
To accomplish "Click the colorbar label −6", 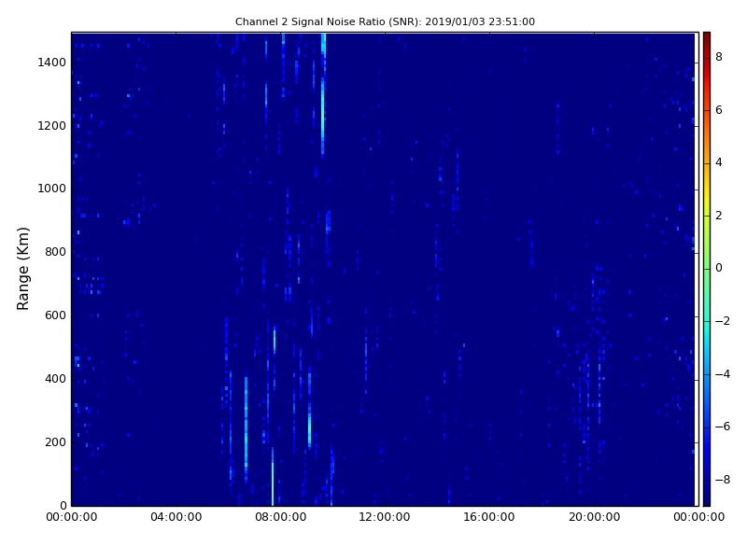I will [722, 427].
